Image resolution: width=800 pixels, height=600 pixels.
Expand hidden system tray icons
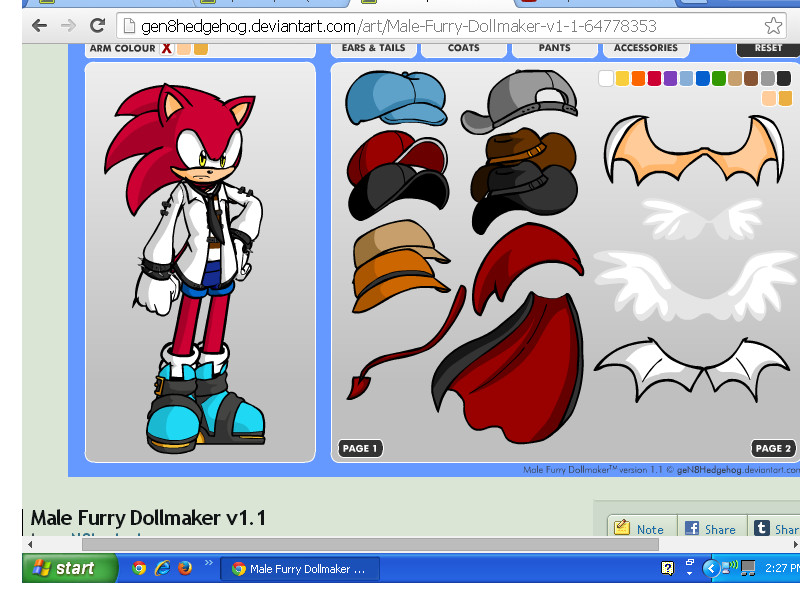pos(711,568)
